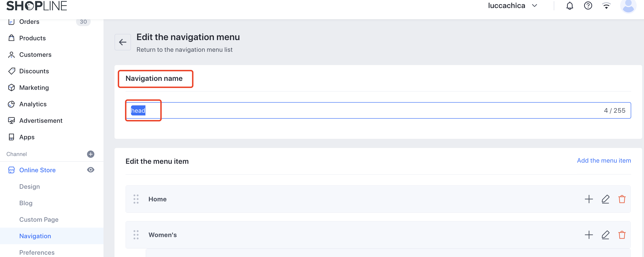Screen dimensions: 644x257
Task: Click the wifi status icon
Action: coord(606,6)
